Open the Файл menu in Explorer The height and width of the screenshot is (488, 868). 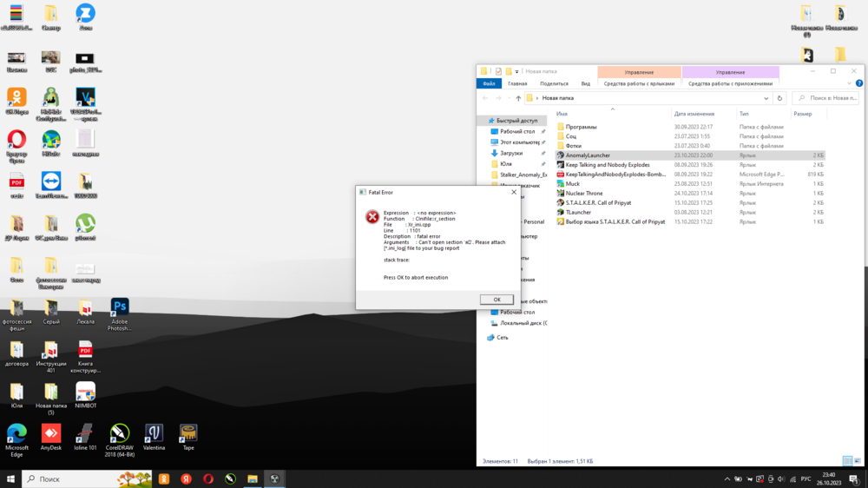pyautogui.click(x=489, y=84)
